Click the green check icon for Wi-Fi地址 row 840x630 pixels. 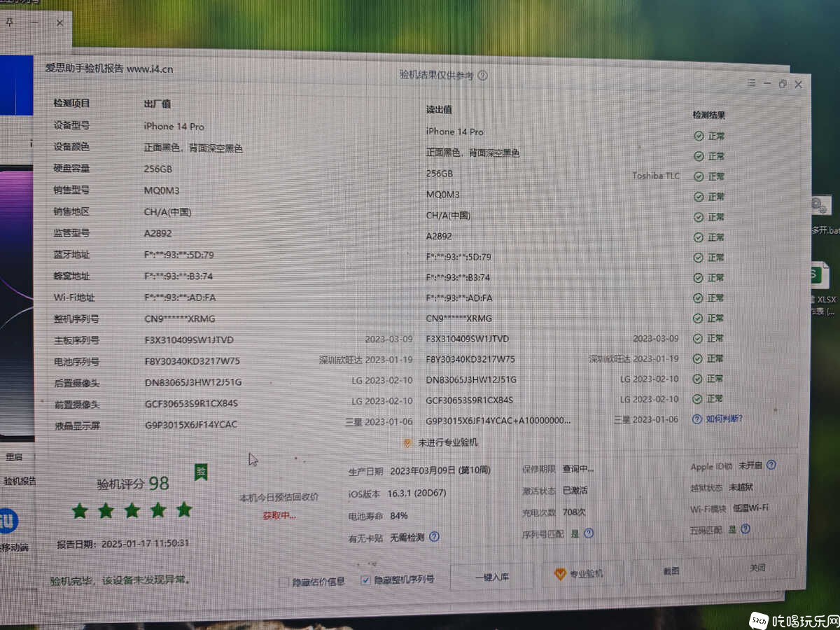(x=698, y=298)
